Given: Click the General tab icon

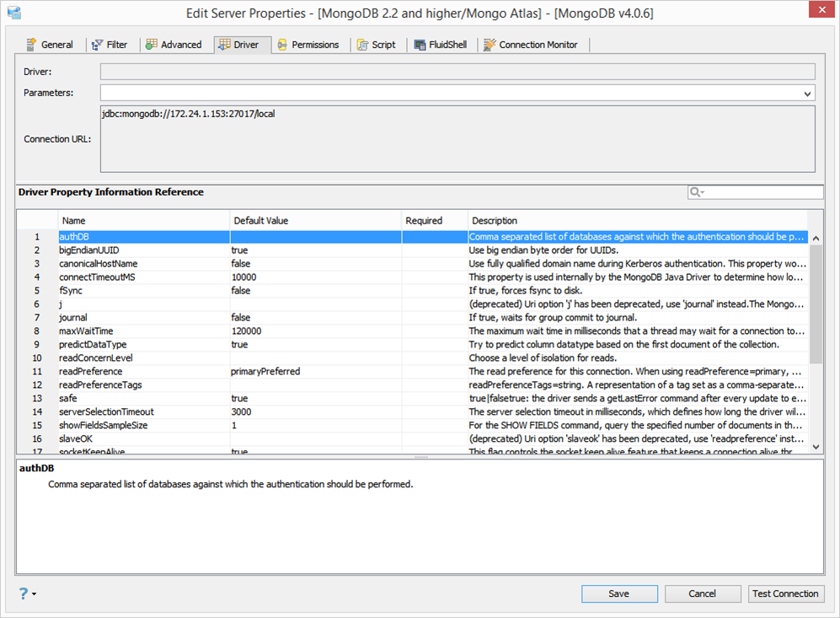Looking at the screenshot, I should point(32,45).
